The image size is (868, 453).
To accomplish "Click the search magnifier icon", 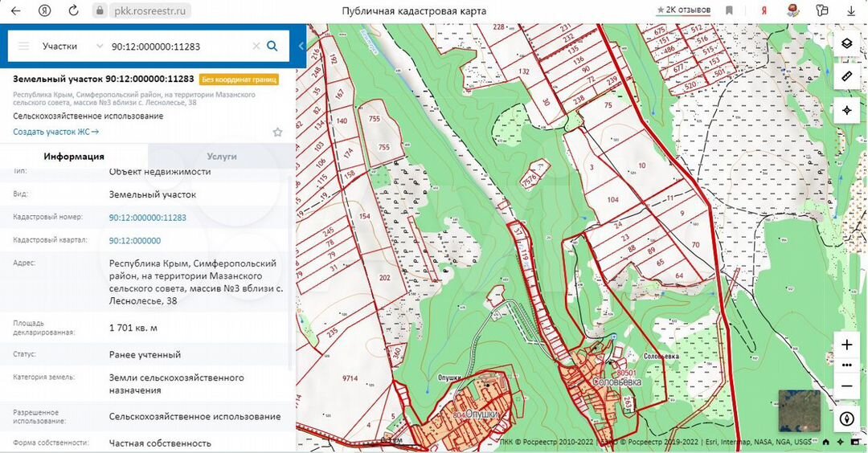I will (272, 47).
